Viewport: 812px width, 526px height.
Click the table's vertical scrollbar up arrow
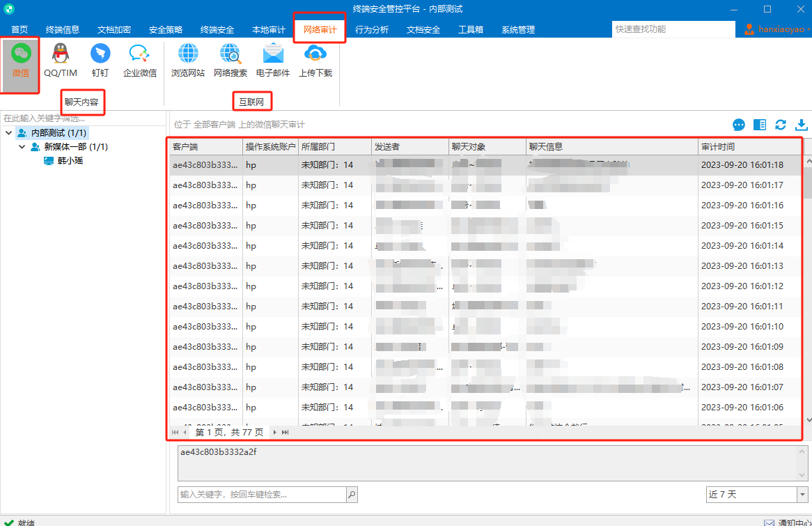pos(809,162)
